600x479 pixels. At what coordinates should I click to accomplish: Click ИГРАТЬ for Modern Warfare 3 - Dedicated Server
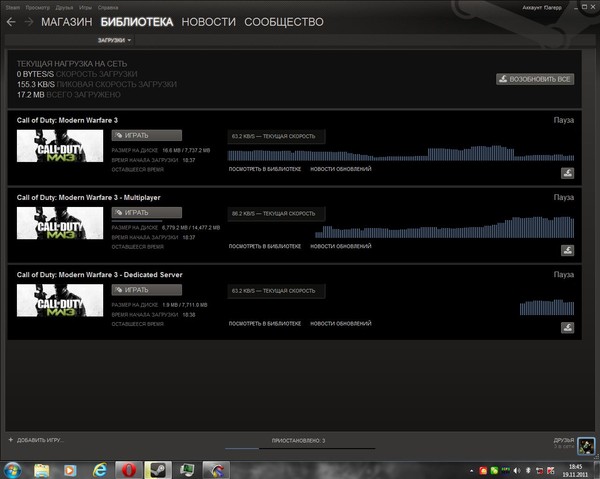(x=147, y=290)
